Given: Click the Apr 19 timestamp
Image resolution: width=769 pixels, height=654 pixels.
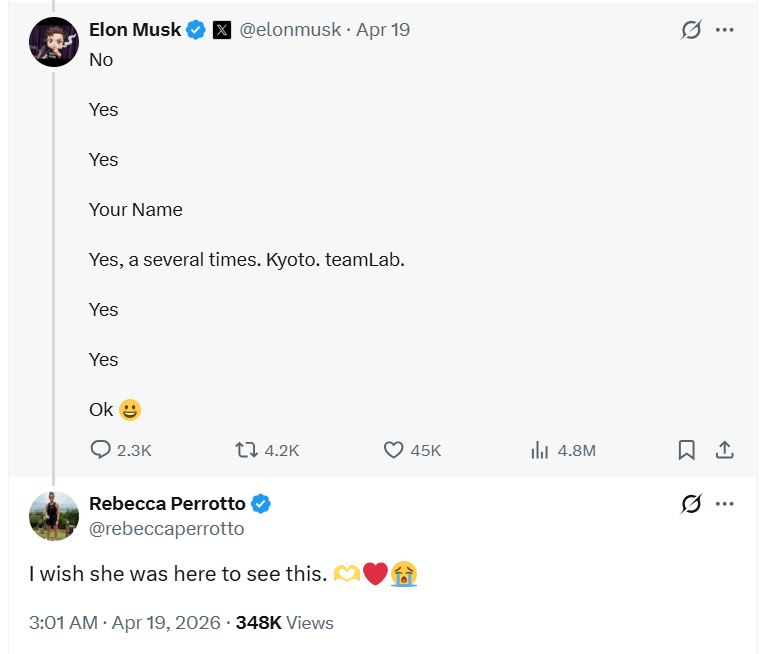Looking at the screenshot, I should click(x=383, y=30).
